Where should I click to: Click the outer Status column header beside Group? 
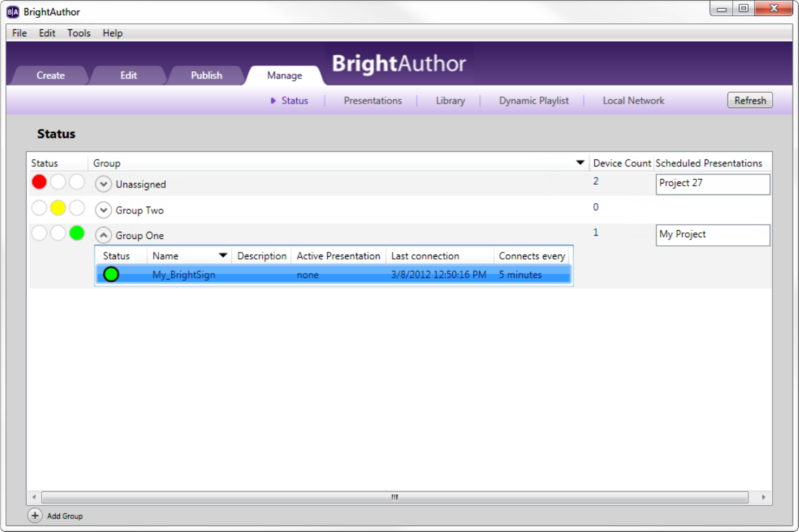point(44,163)
